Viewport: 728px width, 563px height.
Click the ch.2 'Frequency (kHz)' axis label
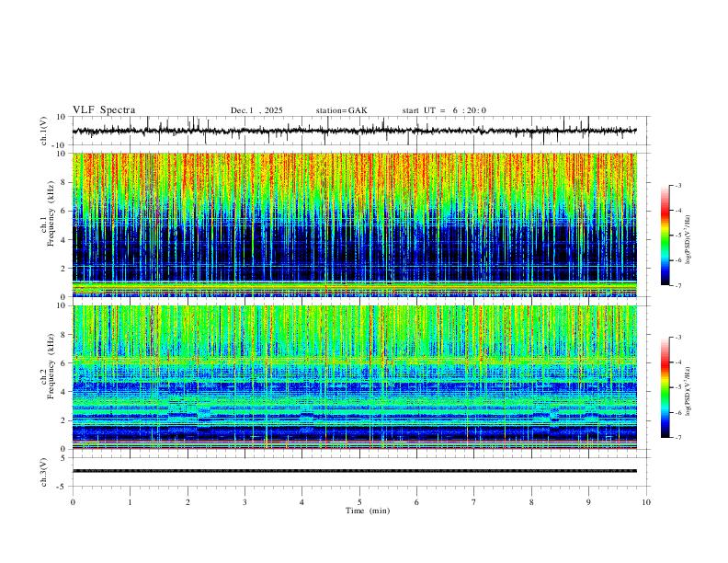click(51, 366)
